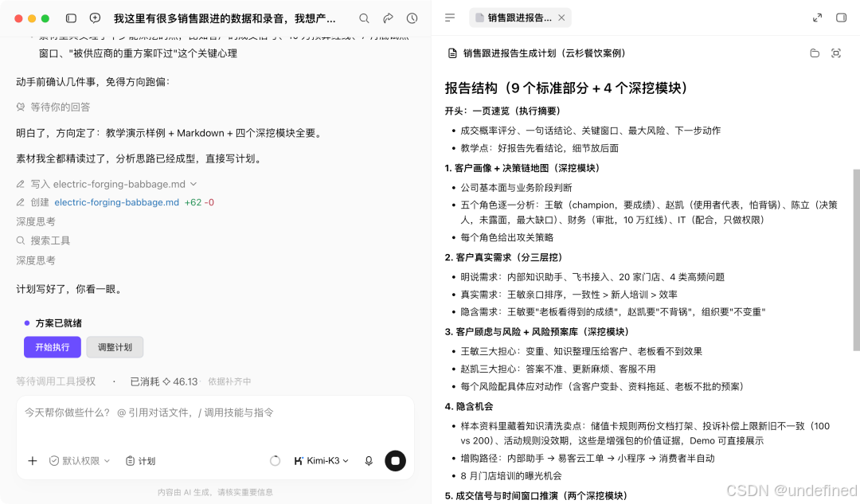
Task: Click the 开始执行 button
Action: point(52,347)
